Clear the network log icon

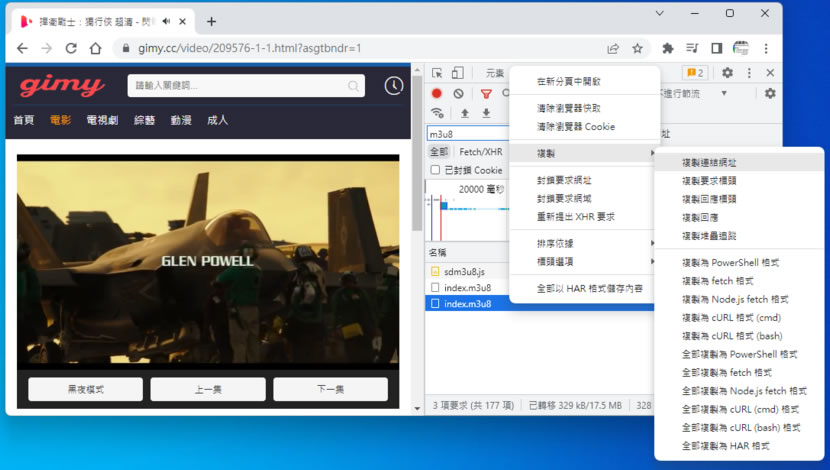tap(458, 93)
